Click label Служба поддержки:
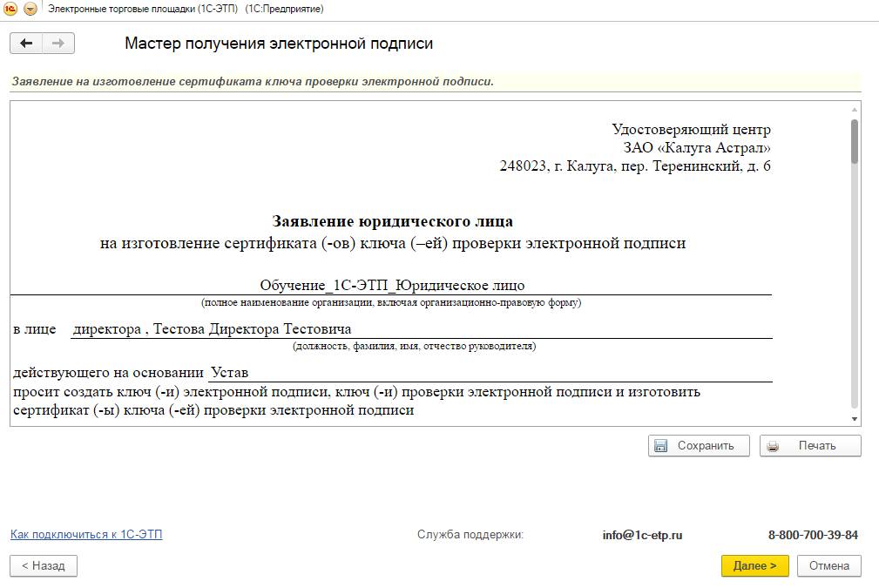Screen dimensions: 879x588 [x=470, y=534]
